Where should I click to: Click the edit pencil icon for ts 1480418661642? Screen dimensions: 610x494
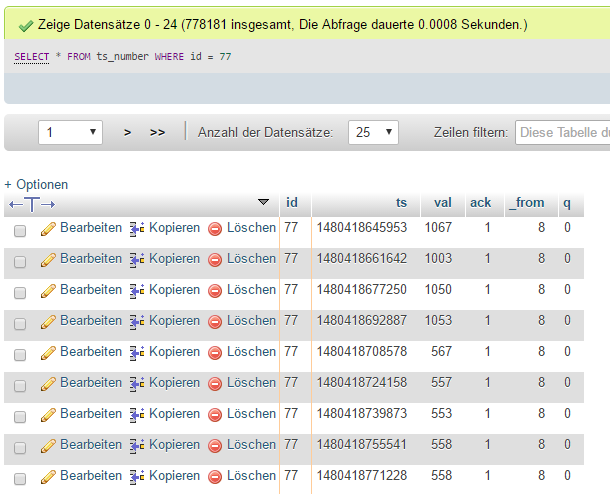coord(48,260)
